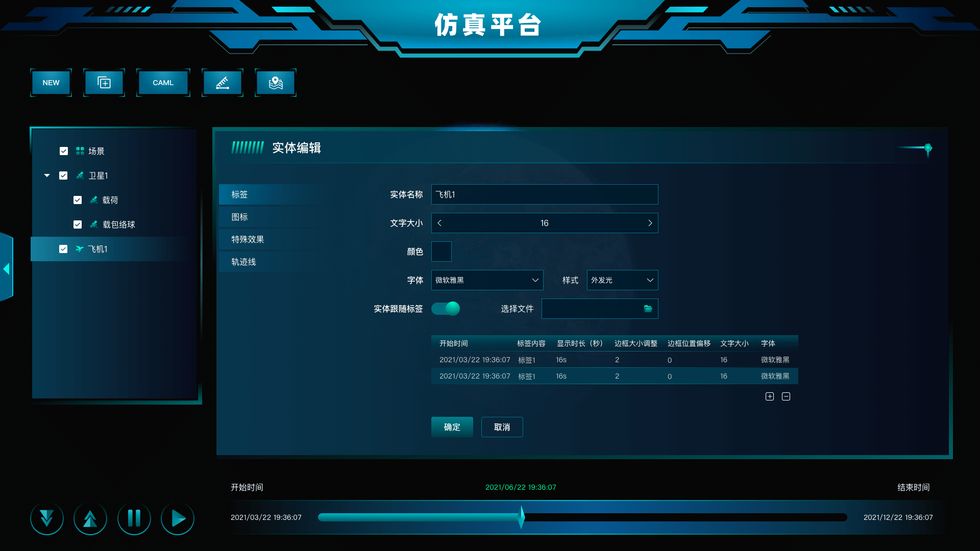Click the folder browse icon for 选择文件
The height and width of the screenshot is (551, 980).
[648, 309]
